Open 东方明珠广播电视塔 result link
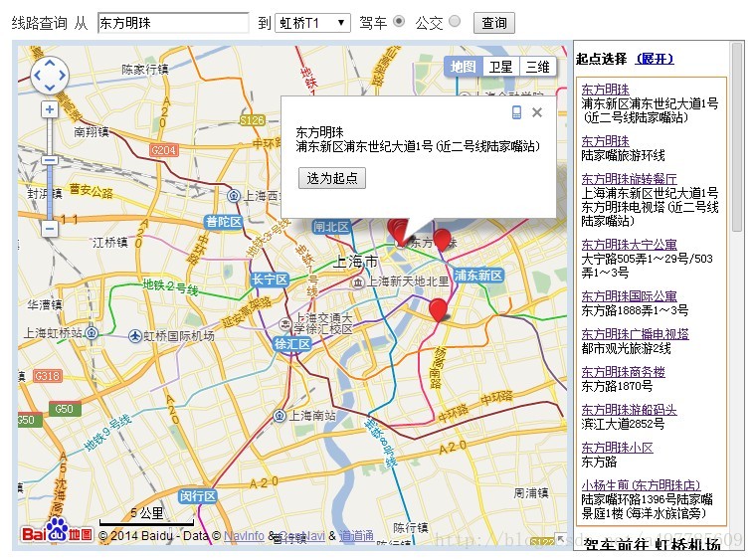This screenshot has width=754, height=560. tap(636, 334)
